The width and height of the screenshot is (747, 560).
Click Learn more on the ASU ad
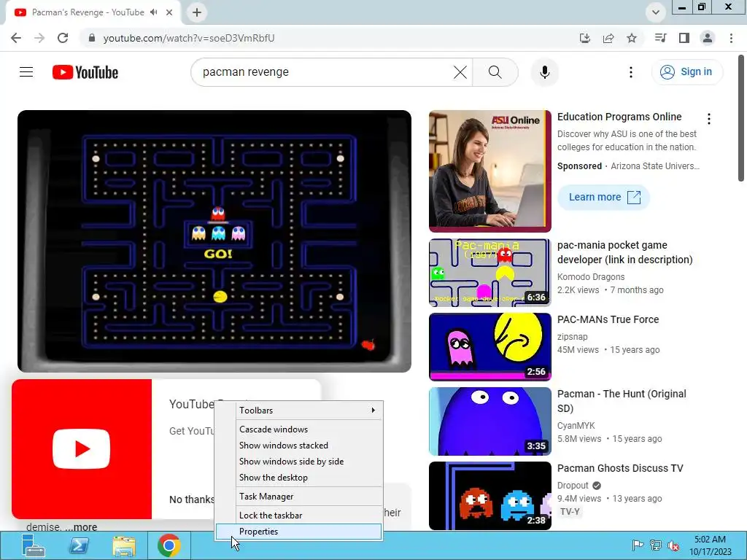coord(603,197)
